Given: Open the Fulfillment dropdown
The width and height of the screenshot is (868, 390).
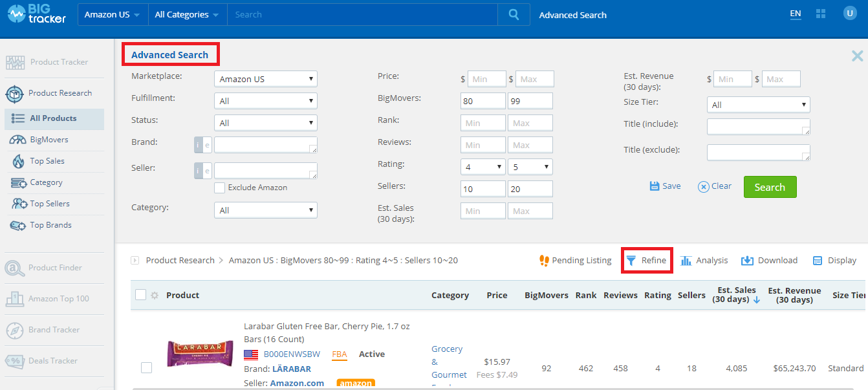Looking at the screenshot, I should tap(266, 101).
